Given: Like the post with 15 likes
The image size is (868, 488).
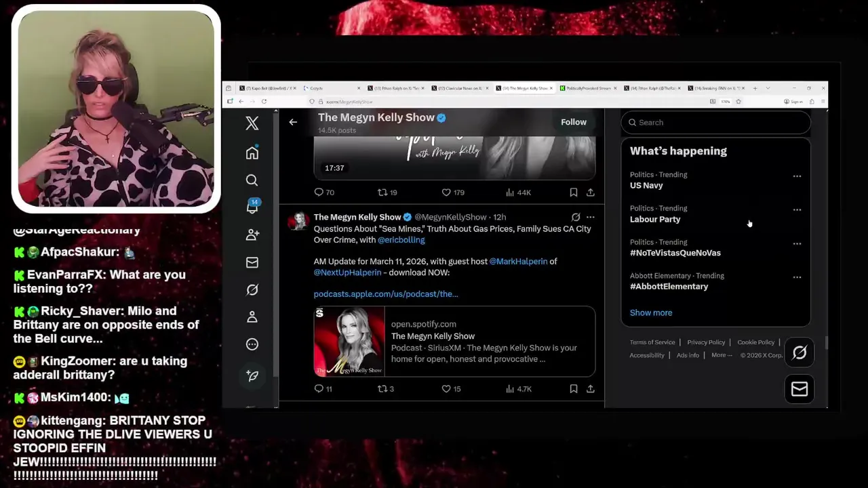Looking at the screenshot, I should pos(451,389).
